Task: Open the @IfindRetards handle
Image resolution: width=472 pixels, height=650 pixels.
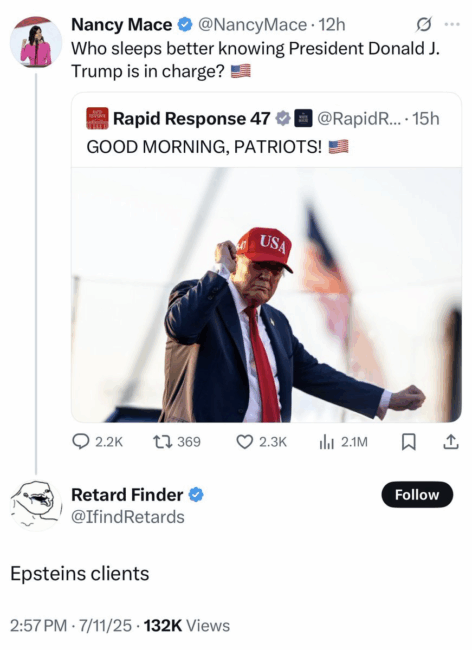Action: pos(128,517)
